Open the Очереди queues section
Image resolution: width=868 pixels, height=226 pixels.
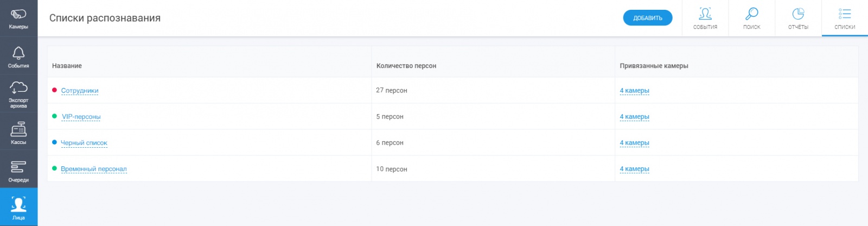18,171
